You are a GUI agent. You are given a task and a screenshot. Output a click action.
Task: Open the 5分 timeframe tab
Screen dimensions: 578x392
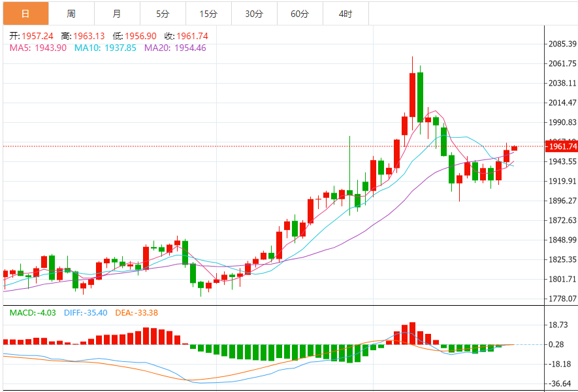coord(163,13)
